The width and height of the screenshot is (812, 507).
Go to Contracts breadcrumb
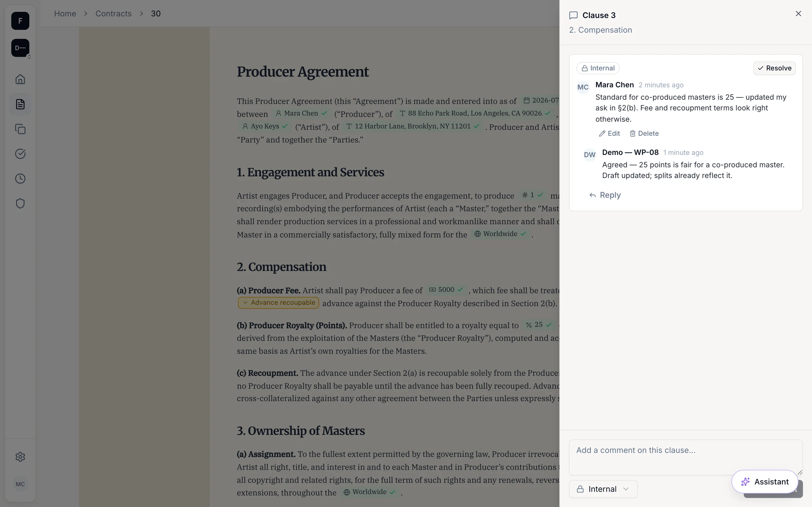113,14
